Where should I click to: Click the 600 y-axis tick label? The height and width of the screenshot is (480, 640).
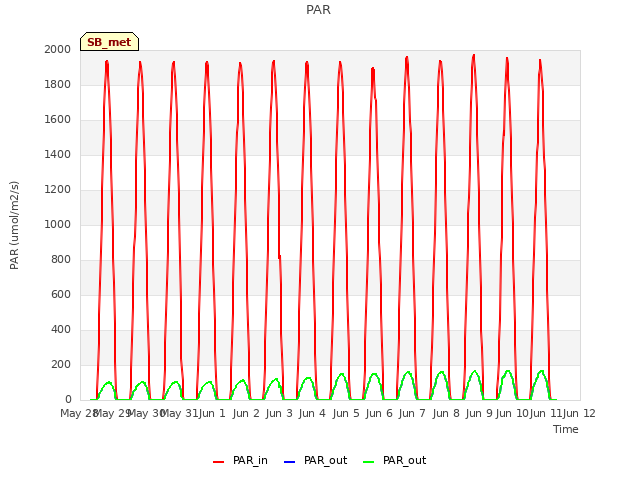coord(61,294)
